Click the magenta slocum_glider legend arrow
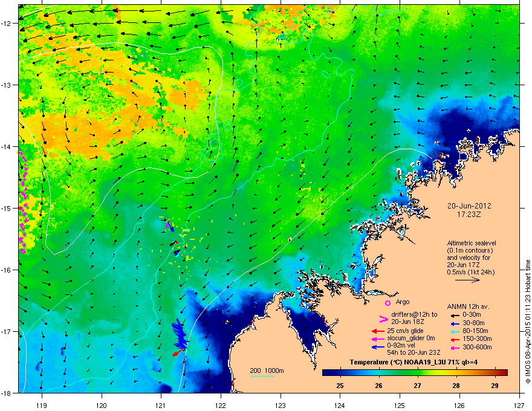532x411 pixels. coord(378,338)
